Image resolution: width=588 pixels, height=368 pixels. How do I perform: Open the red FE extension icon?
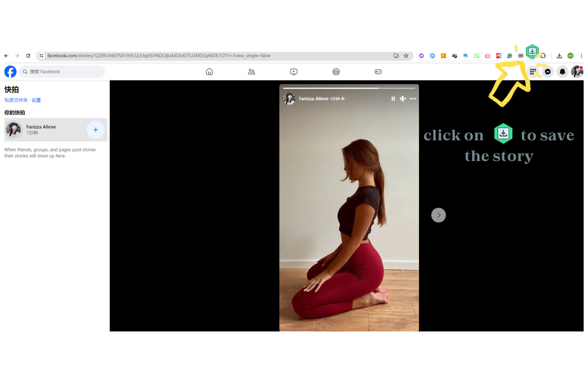click(498, 56)
